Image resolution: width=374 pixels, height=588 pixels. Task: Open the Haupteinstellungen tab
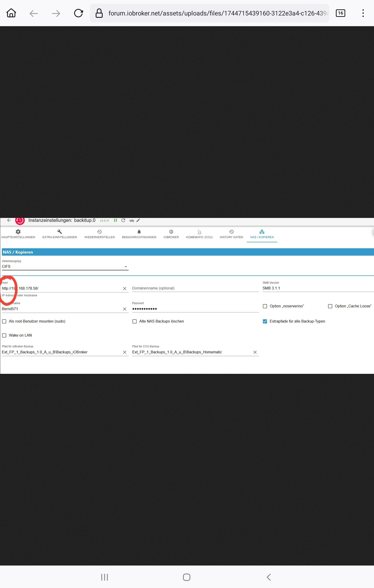pos(18,234)
